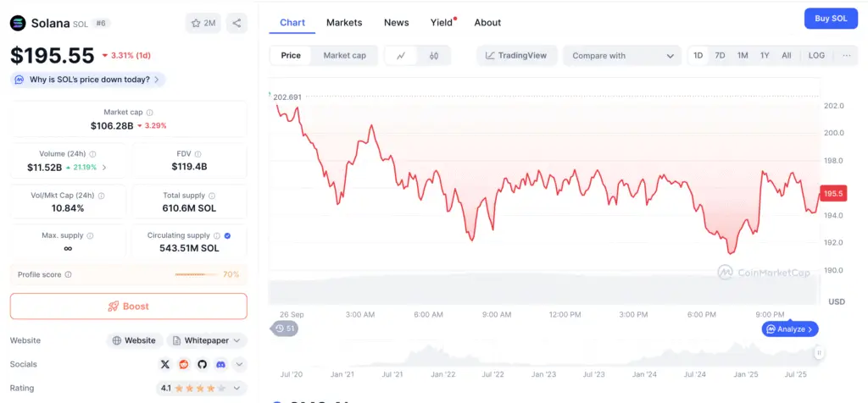
Task: Click the events history badge showing 51
Action: (285, 328)
